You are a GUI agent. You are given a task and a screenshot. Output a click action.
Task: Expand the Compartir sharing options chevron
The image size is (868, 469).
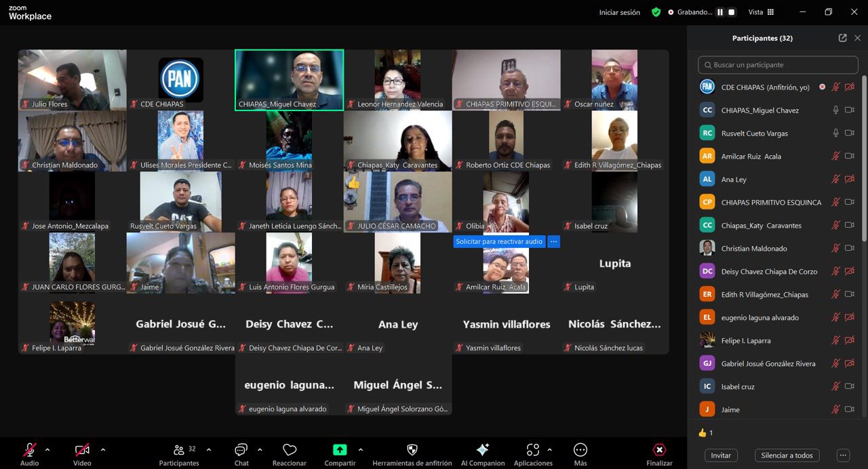pos(359,449)
